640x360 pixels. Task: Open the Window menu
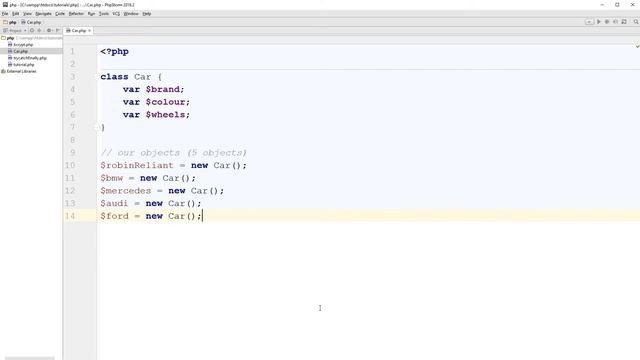(x=131, y=14)
